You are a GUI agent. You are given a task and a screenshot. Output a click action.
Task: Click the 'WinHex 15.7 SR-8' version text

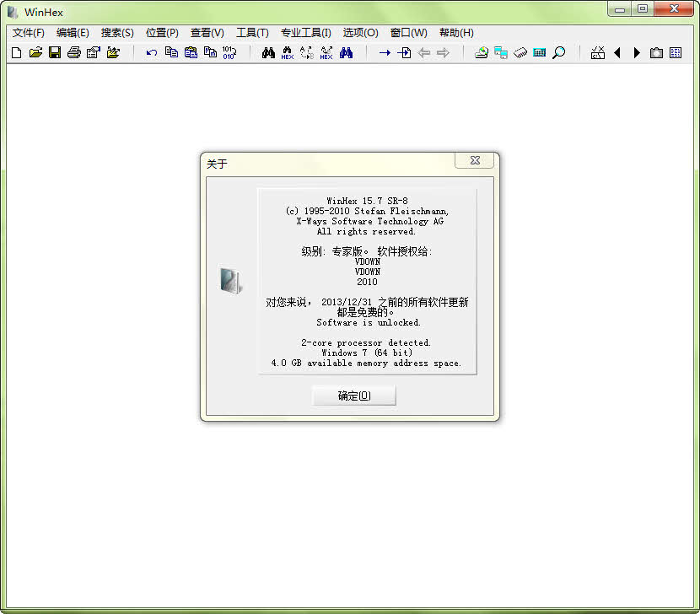[367, 201]
